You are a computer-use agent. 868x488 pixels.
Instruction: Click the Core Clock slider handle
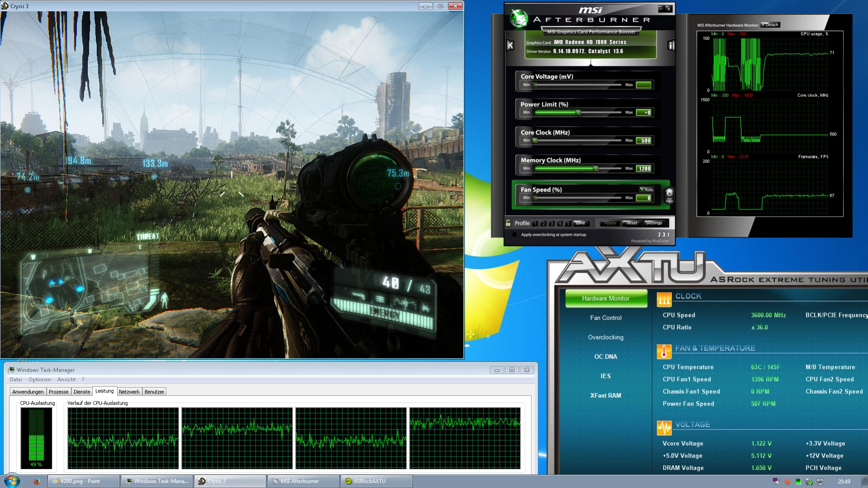(535, 141)
